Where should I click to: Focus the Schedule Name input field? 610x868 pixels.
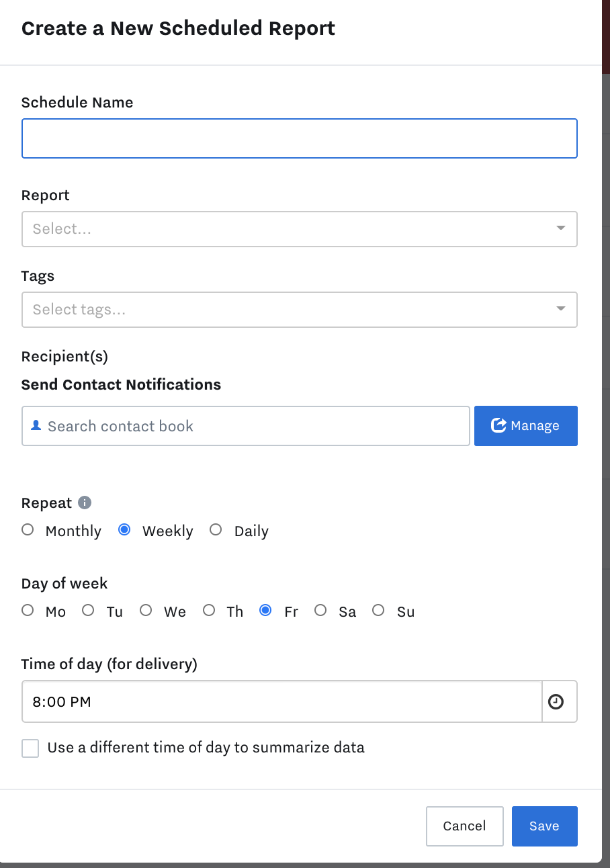click(300, 138)
